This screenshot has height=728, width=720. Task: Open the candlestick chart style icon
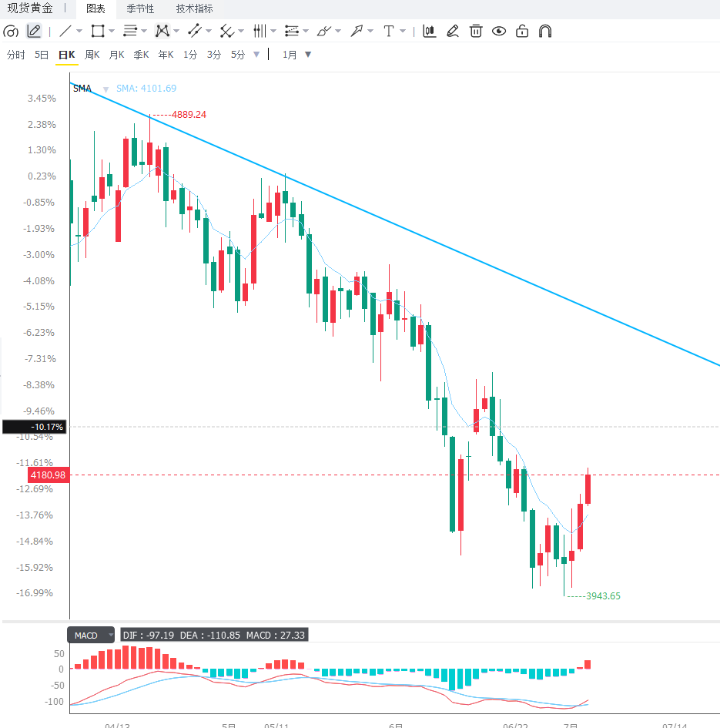(x=430, y=31)
